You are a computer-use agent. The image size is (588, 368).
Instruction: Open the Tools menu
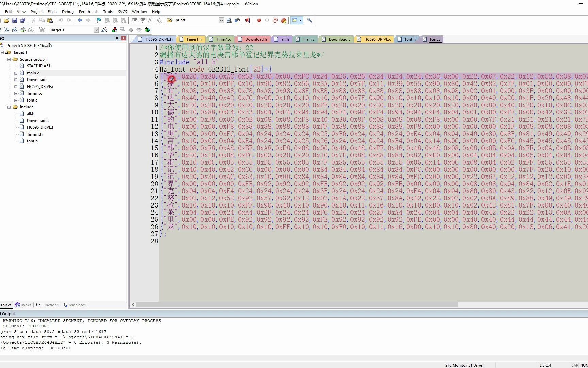[x=108, y=12]
